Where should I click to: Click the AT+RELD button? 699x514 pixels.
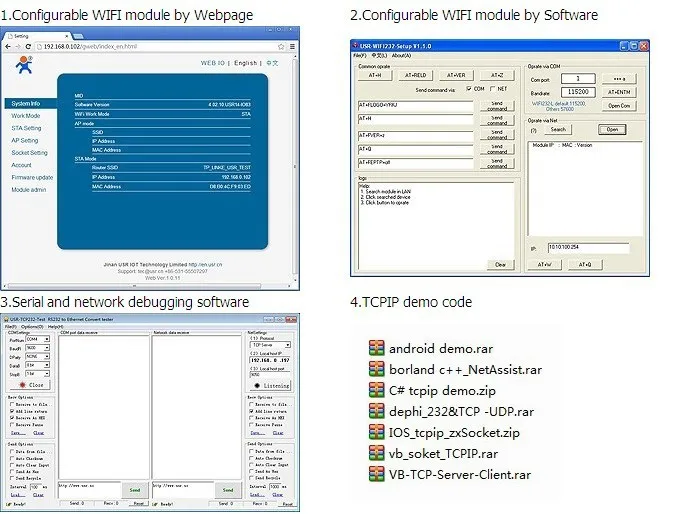tap(415, 75)
